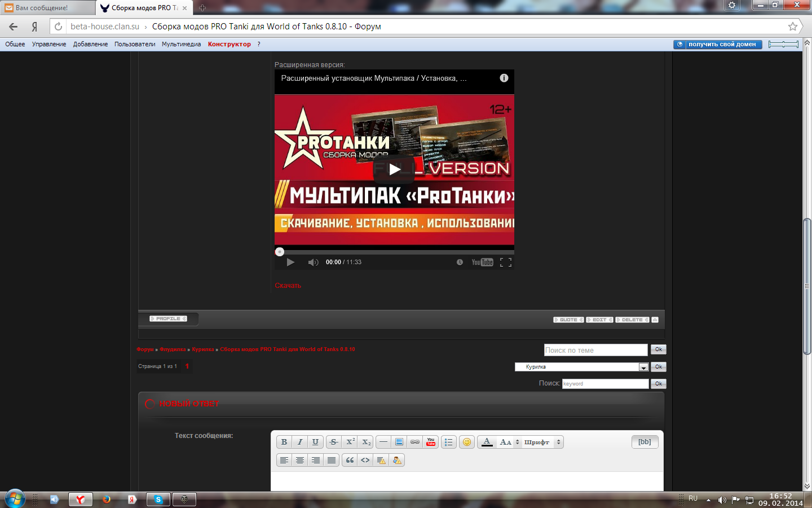Click the DELETE button on post
Screen dimensions: 812x508
[632, 320]
